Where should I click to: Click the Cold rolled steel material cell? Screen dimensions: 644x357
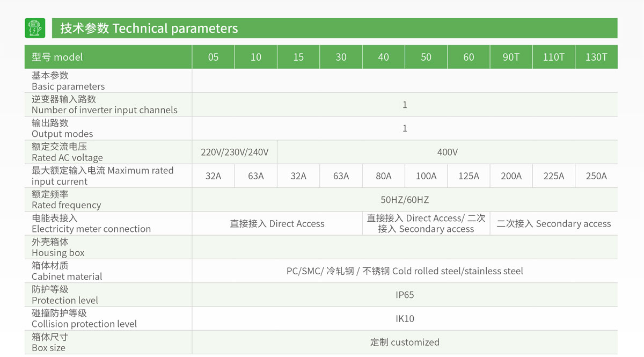(405, 271)
